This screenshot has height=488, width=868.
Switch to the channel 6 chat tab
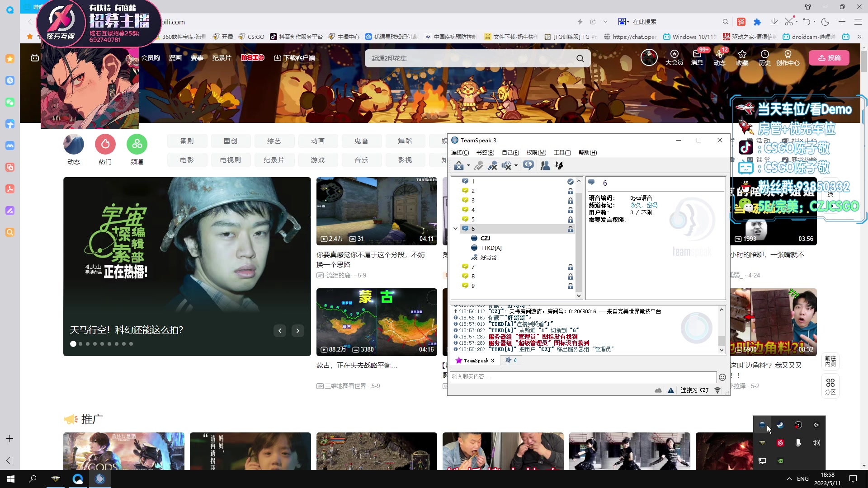pyautogui.click(x=511, y=360)
